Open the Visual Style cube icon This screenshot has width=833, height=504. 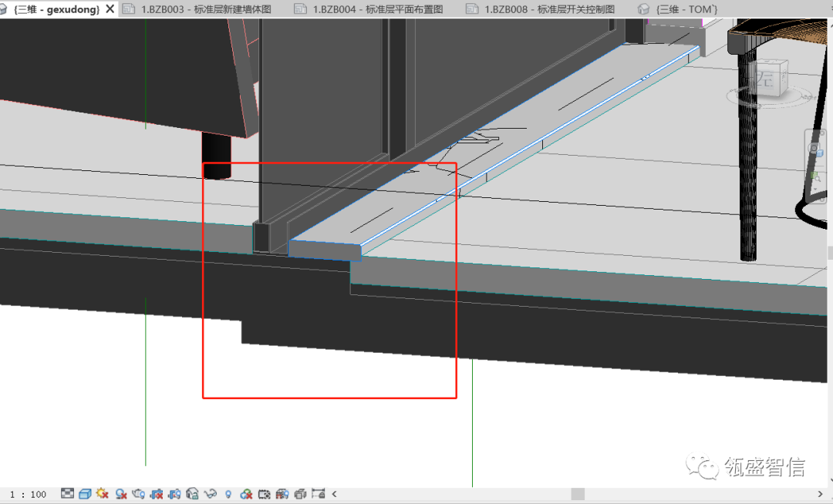click(x=85, y=494)
